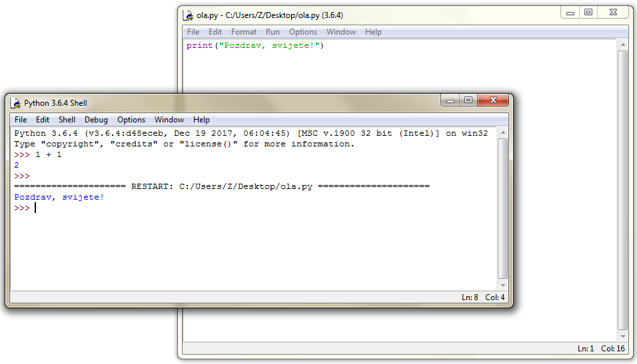This screenshot has height=364, width=637.
Task: Open the Help menu in Python Shell
Action: (x=201, y=120)
